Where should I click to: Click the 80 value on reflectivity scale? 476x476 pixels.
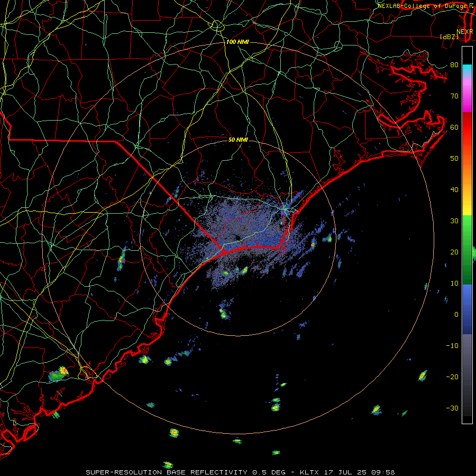[x=454, y=65]
